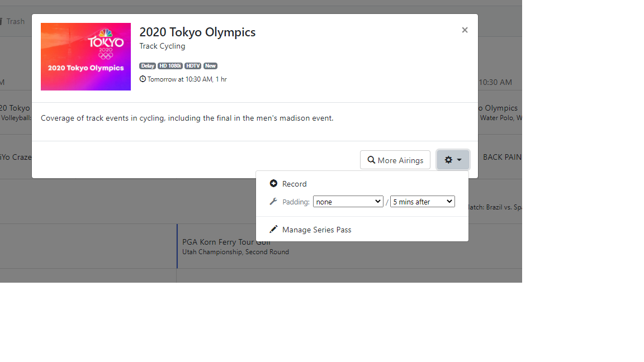Click the plus icon next to Record

273,183
